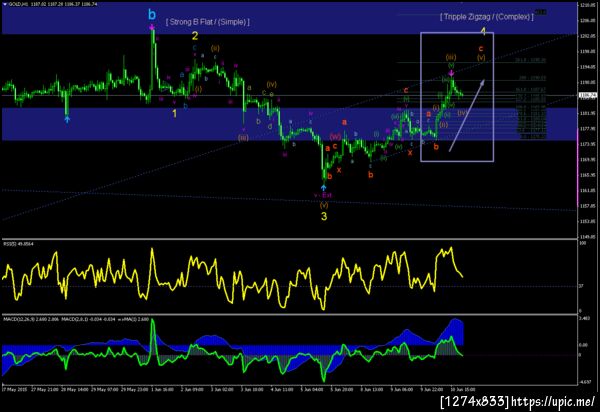Select the '[ Tripple Zigzag / (Complex) ]' label

click(x=486, y=17)
